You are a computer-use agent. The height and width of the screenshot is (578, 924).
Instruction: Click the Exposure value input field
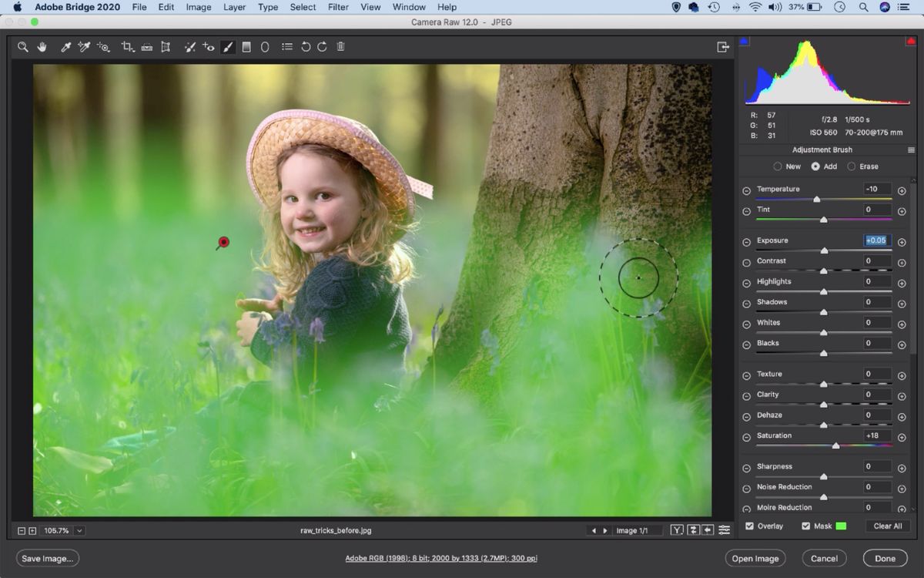tap(878, 240)
